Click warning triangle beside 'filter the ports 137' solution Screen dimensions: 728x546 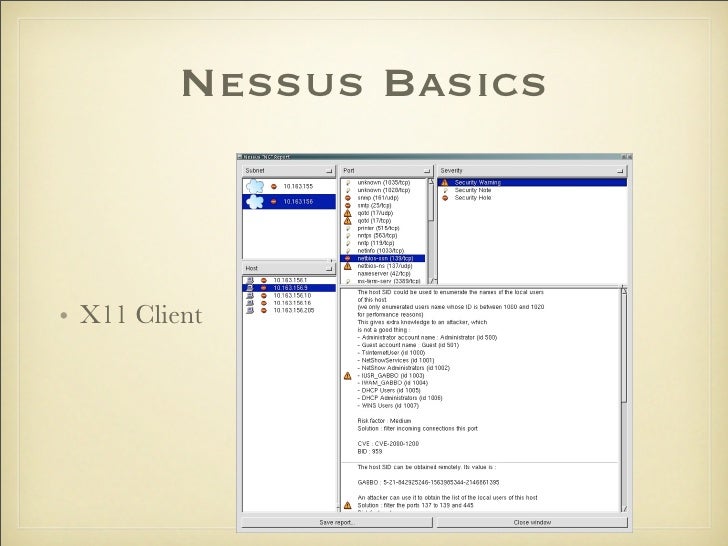[x=348, y=505]
